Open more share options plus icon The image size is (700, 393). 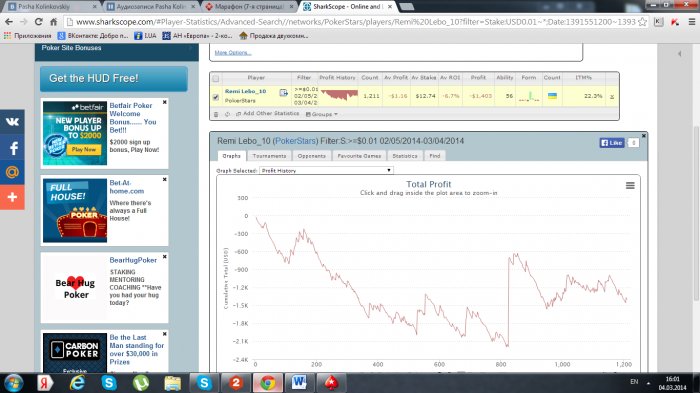click(x=12, y=197)
